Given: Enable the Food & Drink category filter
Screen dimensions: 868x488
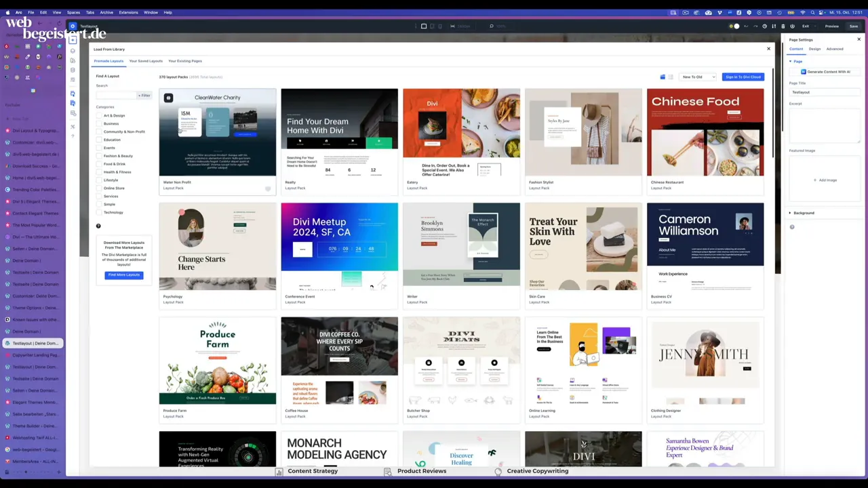Looking at the screenshot, I should 99,164.
